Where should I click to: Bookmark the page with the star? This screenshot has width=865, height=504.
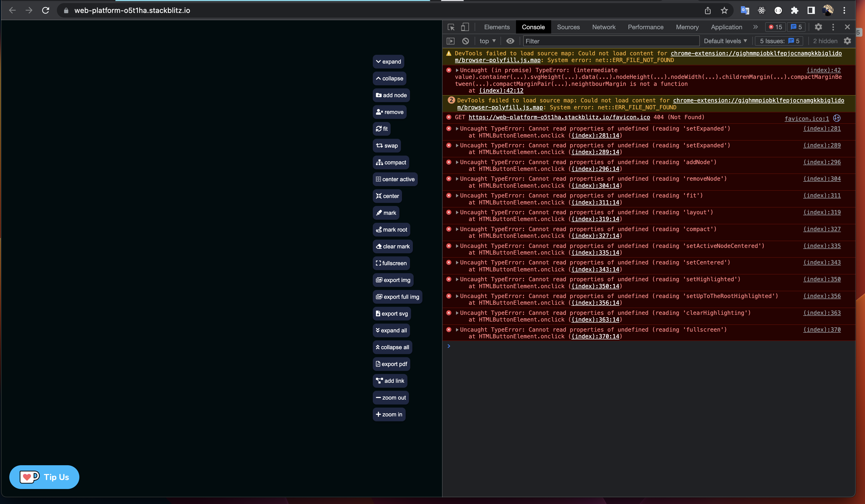point(724,10)
